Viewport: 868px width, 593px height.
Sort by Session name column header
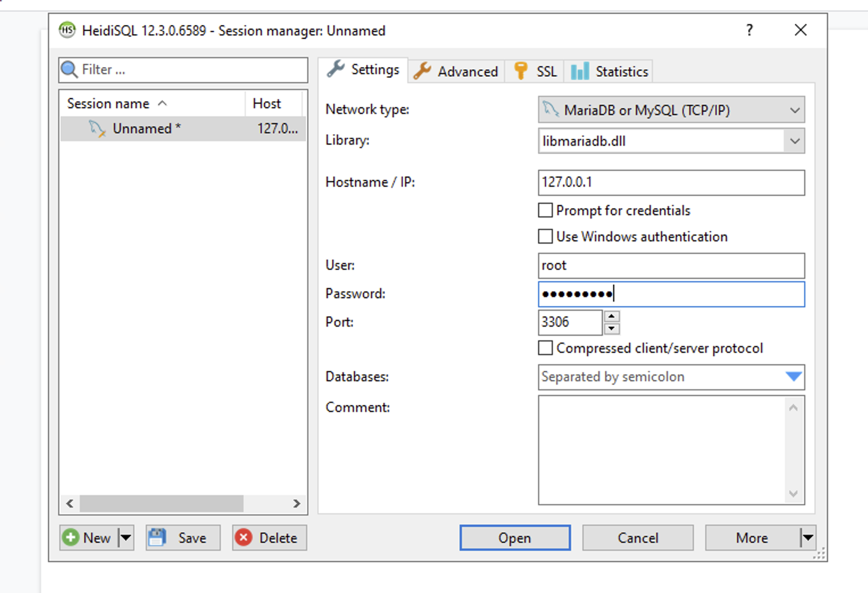pyautogui.click(x=153, y=103)
